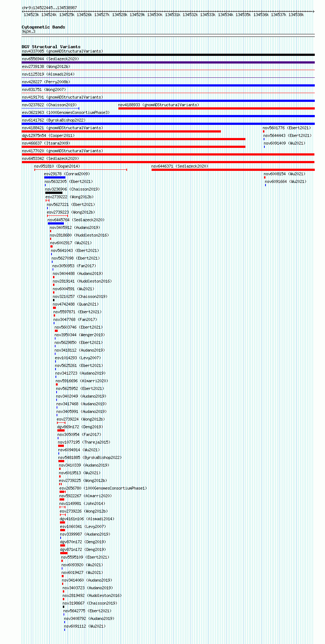Viewport: 325px width, 644px height.
Task: Open nsv2818680 (Huddleston2016) label
Action: pos(80,235)
